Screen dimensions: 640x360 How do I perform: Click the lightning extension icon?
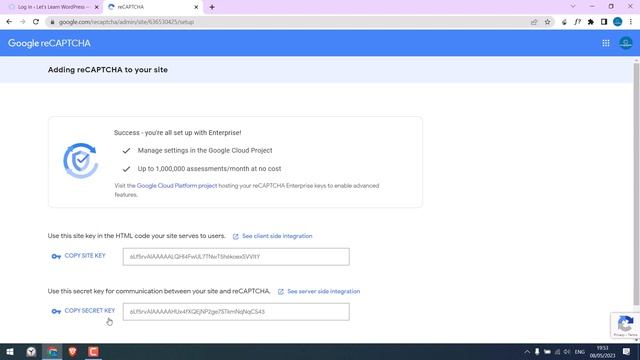point(564,22)
